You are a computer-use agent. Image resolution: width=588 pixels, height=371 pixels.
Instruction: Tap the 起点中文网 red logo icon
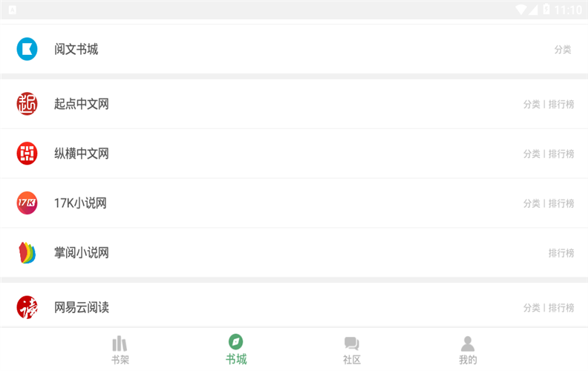[27, 104]
